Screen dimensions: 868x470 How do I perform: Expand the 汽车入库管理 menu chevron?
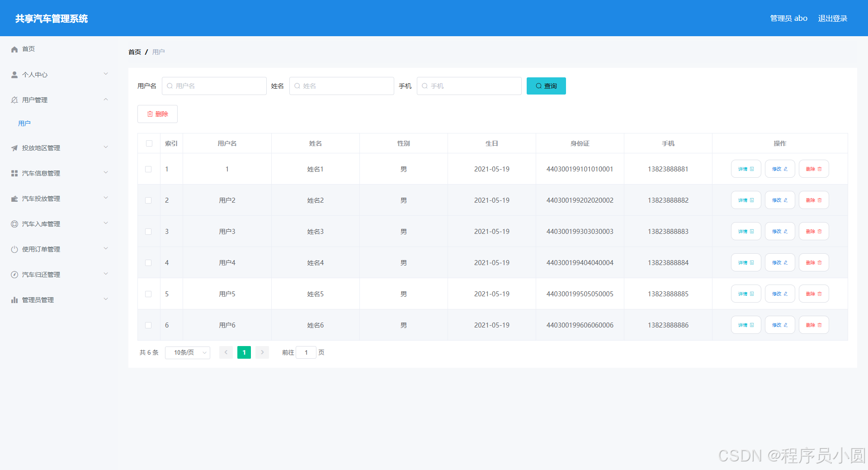[x=106, y=223]
